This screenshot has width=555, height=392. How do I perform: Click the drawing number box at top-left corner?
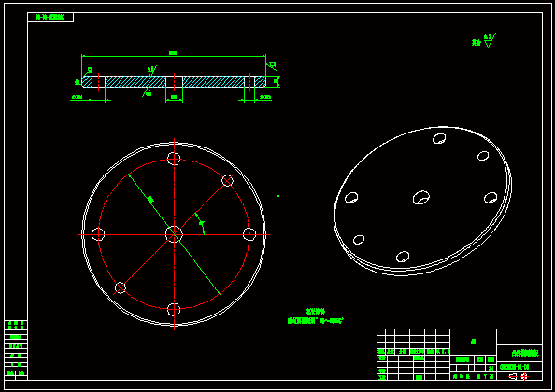pyautogui.click(x=50, y=17)
